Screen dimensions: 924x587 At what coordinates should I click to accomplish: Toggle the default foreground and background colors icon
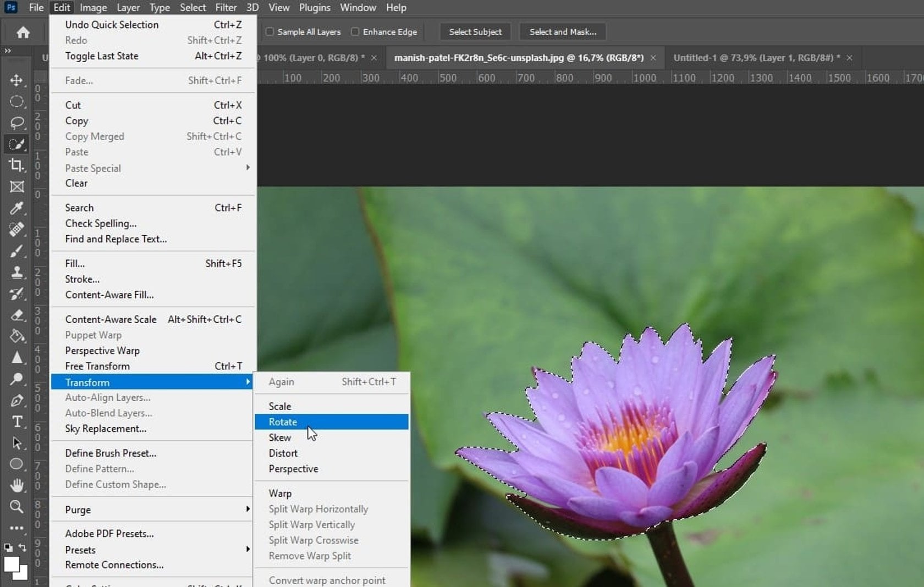[8, 548]
